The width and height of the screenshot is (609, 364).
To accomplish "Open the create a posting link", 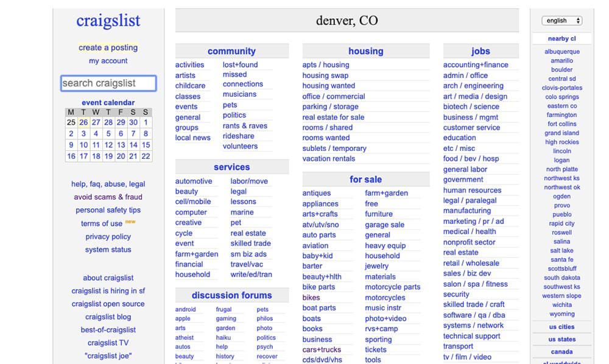I will [x=108, y=47].
